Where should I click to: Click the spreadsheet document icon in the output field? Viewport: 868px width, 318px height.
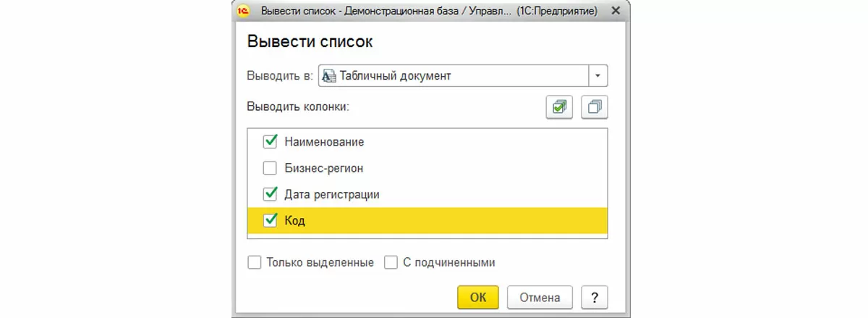tap(329, 76)
